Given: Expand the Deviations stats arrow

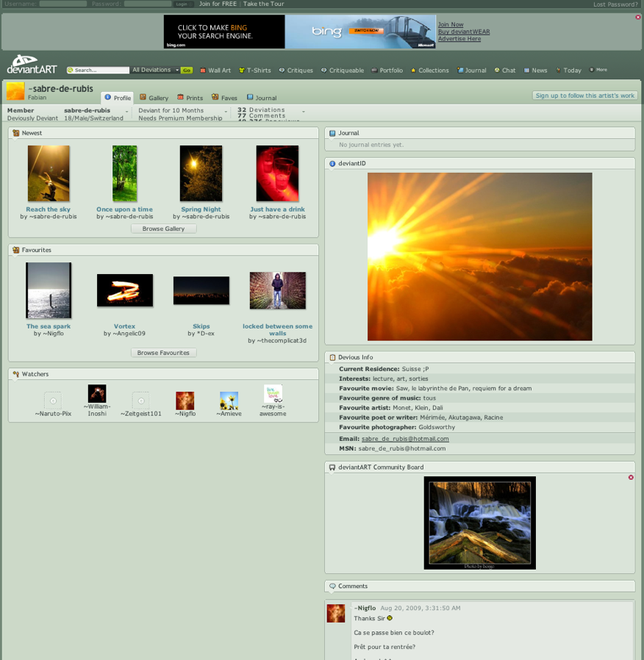Looking at the screenshot, I should click(x=304, y=112).
